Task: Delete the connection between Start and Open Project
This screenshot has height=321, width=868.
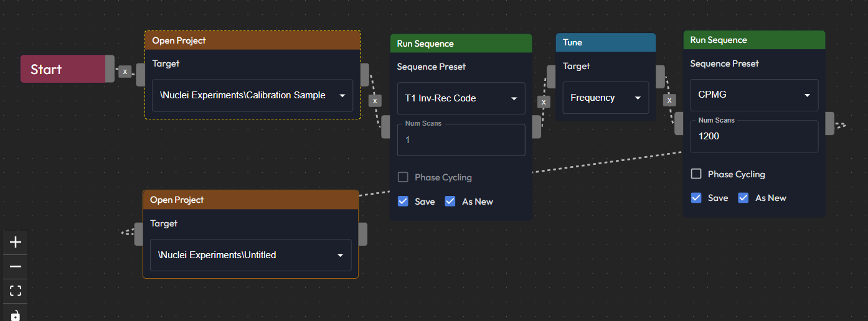Action: coord(125,72)
